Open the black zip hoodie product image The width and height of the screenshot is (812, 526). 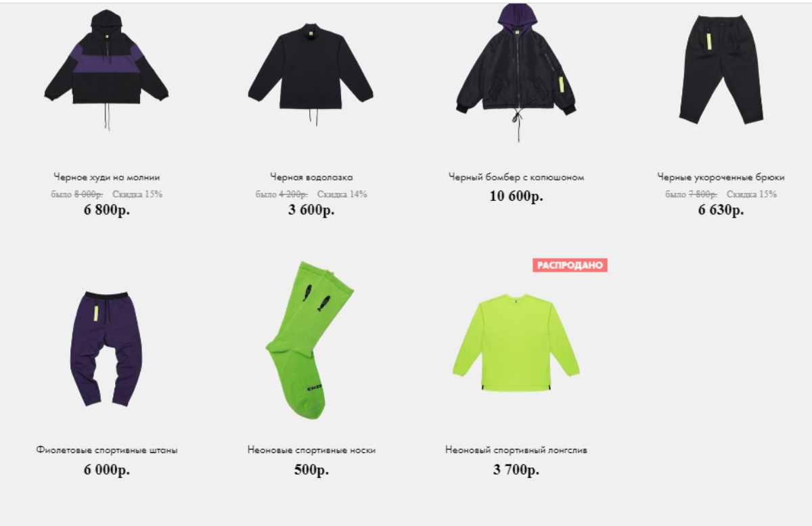pos(107,70)
